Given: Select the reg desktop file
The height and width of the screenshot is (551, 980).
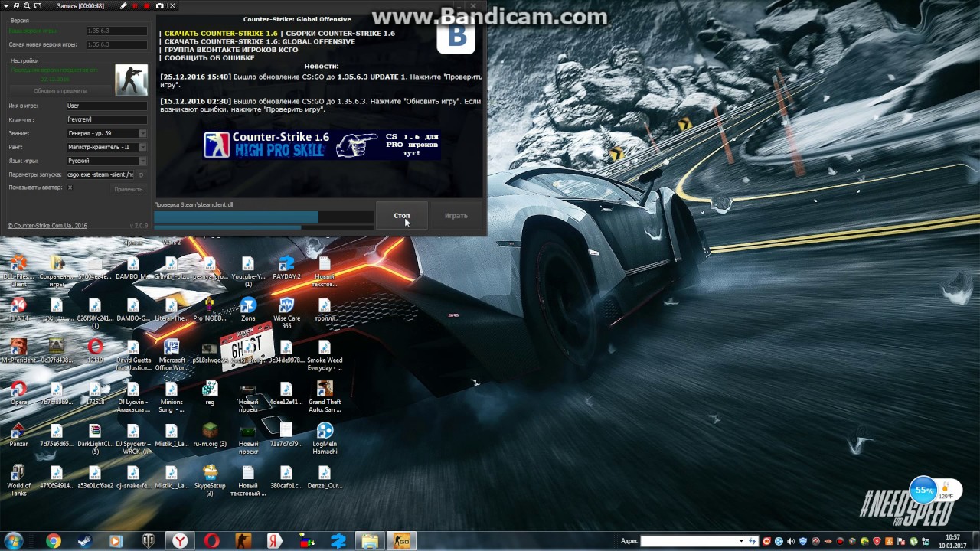Looking at the screenshot, I should click(x=210, y=393).
